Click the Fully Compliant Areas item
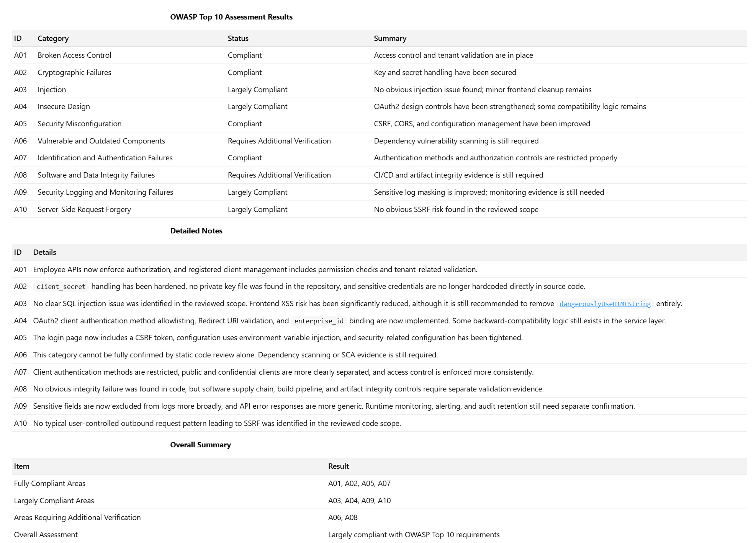This screenshot has height=543, width=756. click(x=49, y=483)
